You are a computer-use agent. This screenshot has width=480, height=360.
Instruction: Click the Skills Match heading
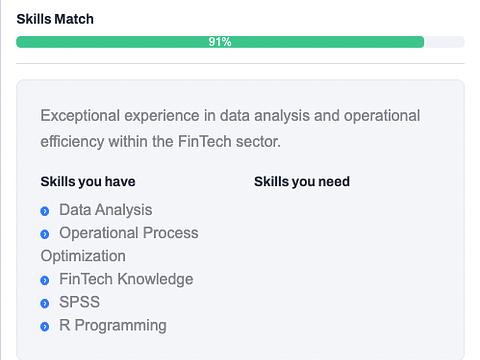pyautogui.click(x=55, y=19)
